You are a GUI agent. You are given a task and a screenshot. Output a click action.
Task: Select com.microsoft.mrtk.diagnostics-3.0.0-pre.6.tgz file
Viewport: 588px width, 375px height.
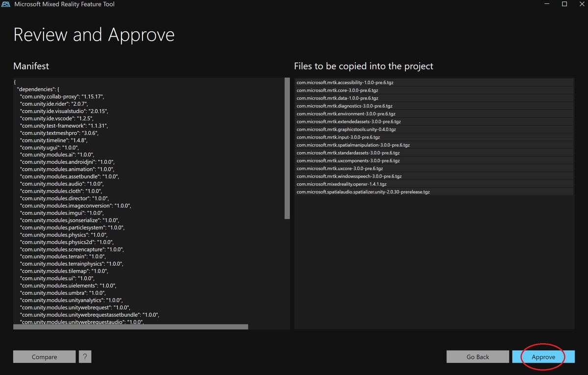pyautogui.click(x=434, y=106)
